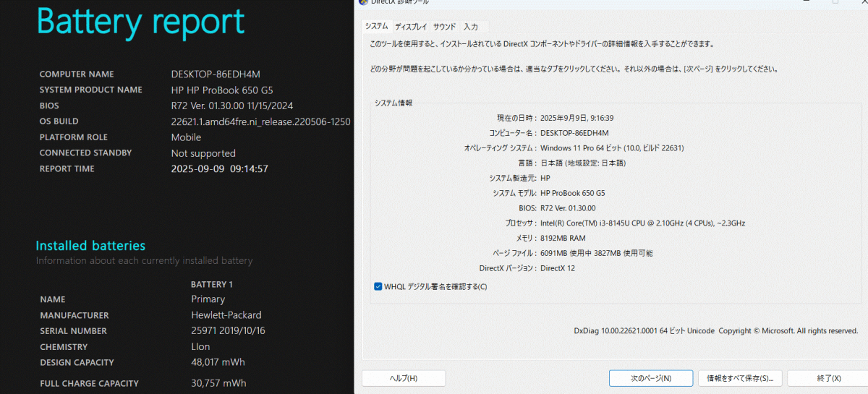Click the 終了(X) button
This screenshot has height=394, width=868.
pos(828,378)
